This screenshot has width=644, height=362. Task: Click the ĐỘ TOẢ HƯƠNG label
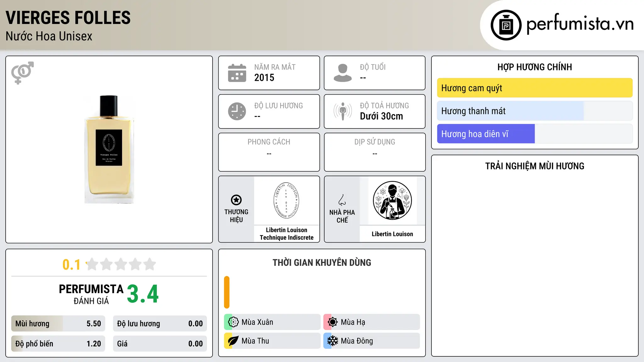(384, 106)
